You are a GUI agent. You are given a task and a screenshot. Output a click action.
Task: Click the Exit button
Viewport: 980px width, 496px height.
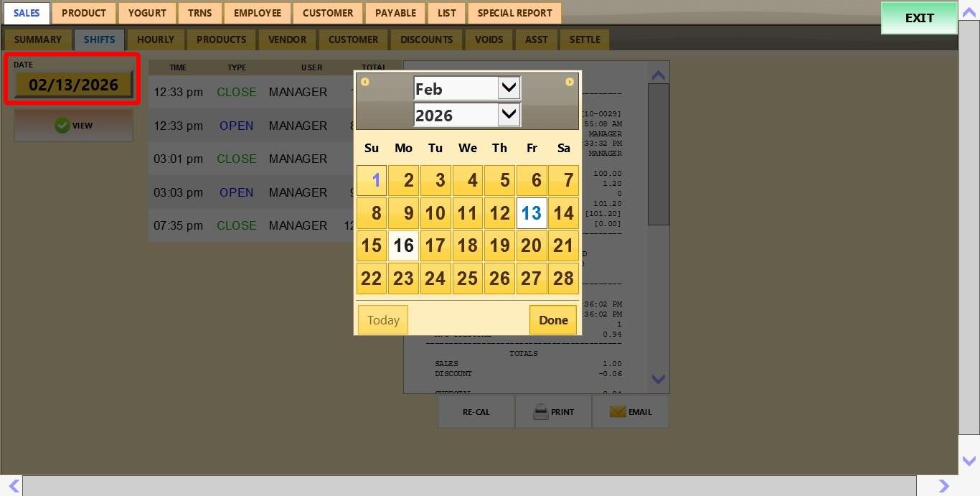pyautogui.click(x=919, y=18)
